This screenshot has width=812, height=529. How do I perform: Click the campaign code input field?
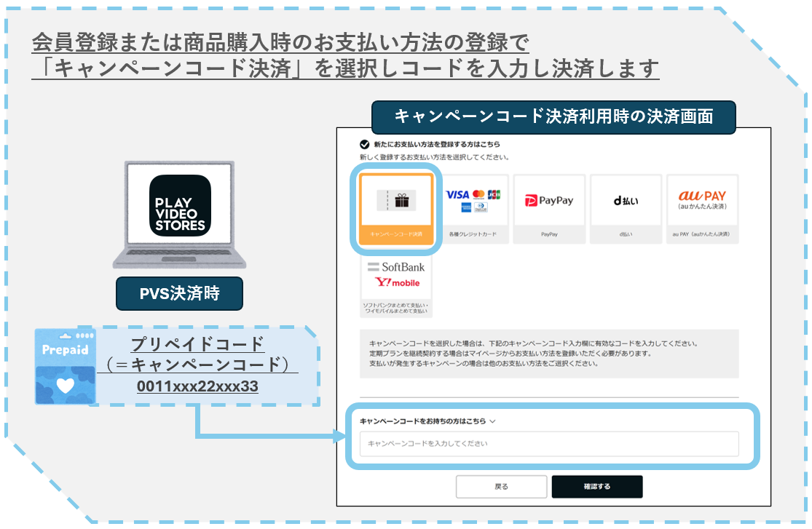549,443
